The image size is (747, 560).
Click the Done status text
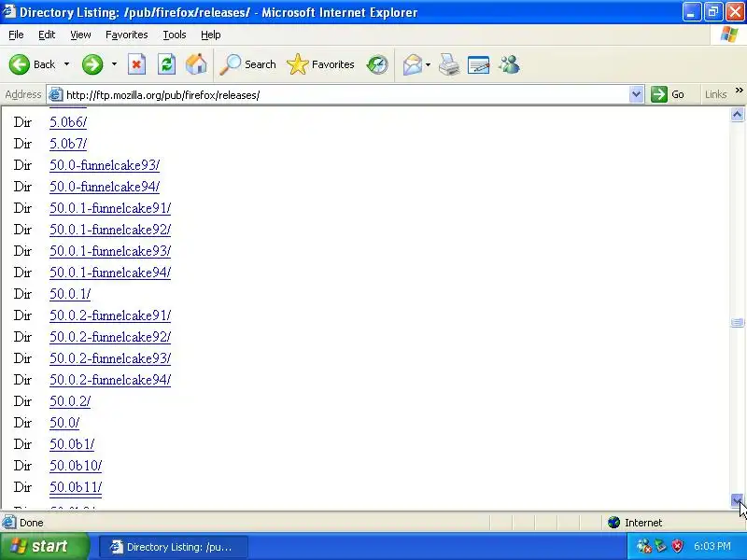click(32, 523)
